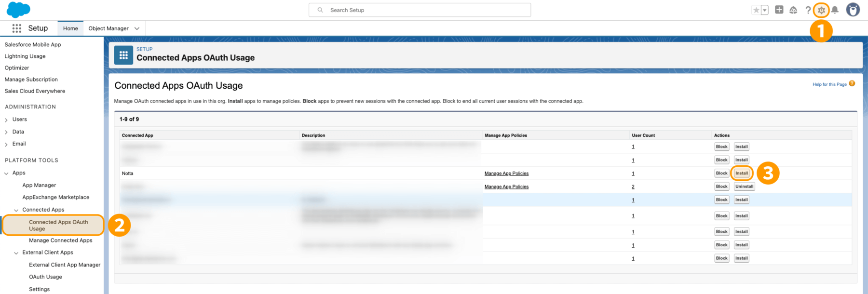Open the global actions plus icon

click(779, 10)
